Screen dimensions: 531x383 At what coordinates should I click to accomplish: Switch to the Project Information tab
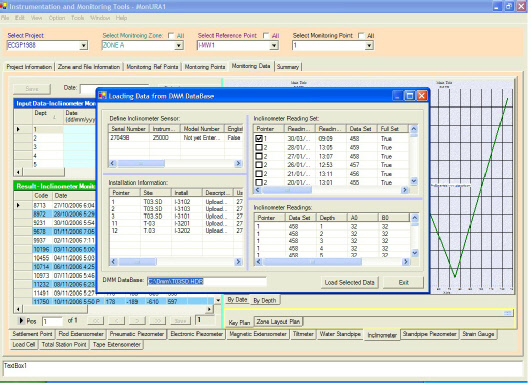click(x=29, y=67)
